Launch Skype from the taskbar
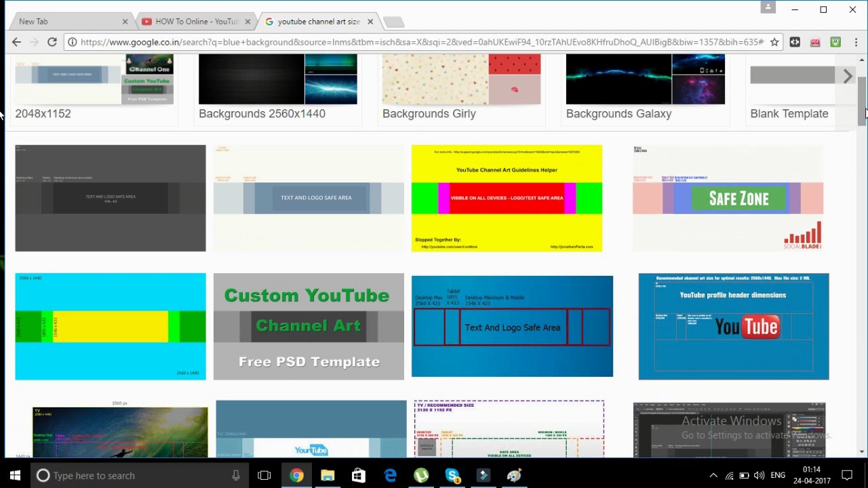Screen dimensions: 868x488 pos(452,475)
